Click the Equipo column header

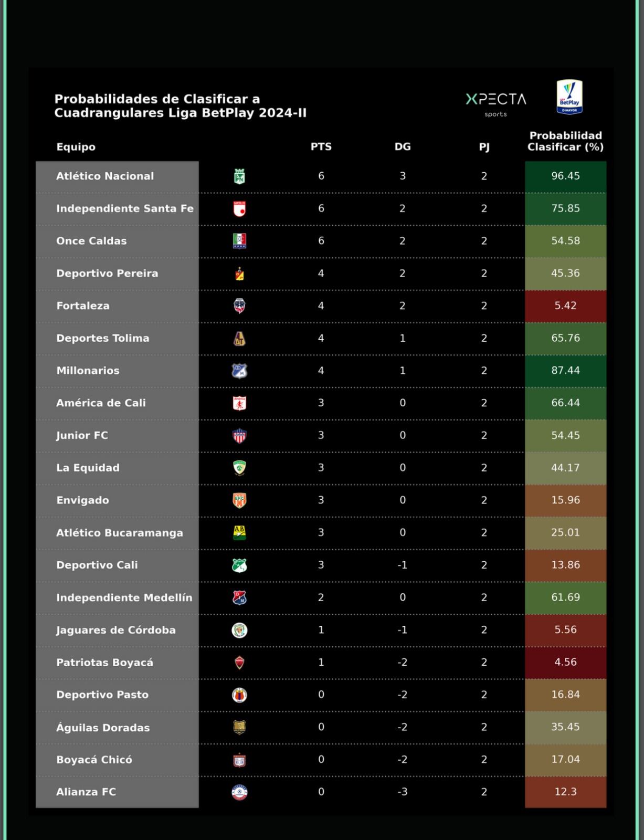[x=76, y=147]
